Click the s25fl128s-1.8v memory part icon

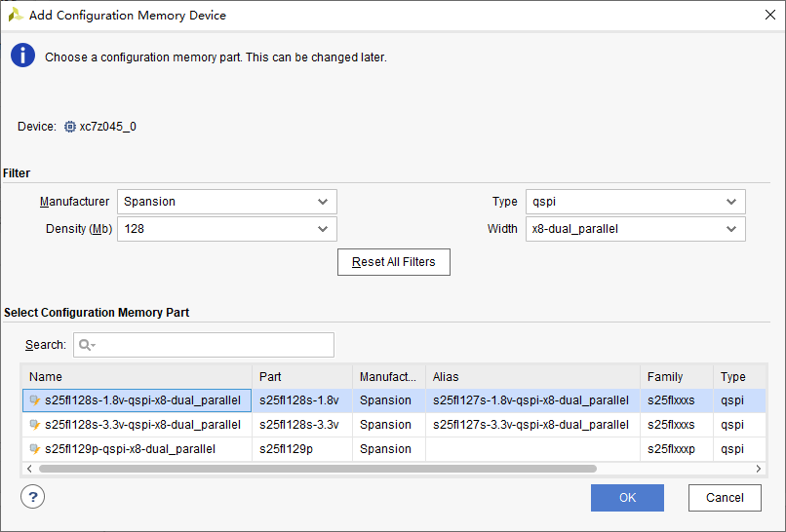35,400
